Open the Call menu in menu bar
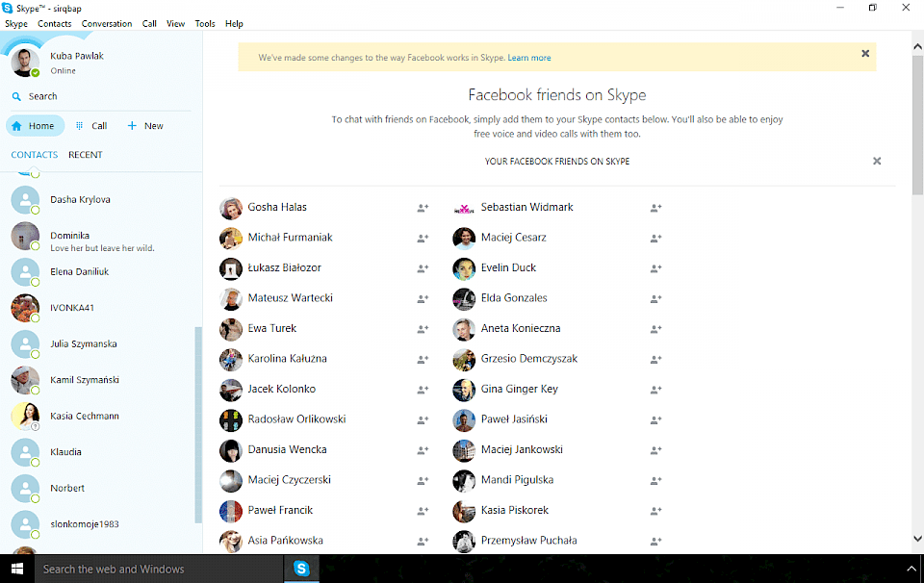Image resolution: width=924 pixels, height=583 pixels. click(x=149, y=23)
